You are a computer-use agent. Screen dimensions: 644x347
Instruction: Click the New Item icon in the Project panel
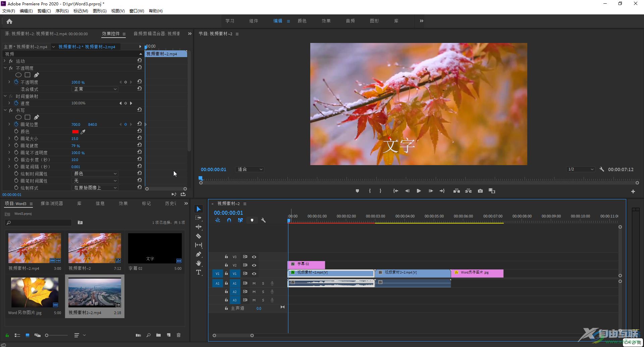point(169,335)
